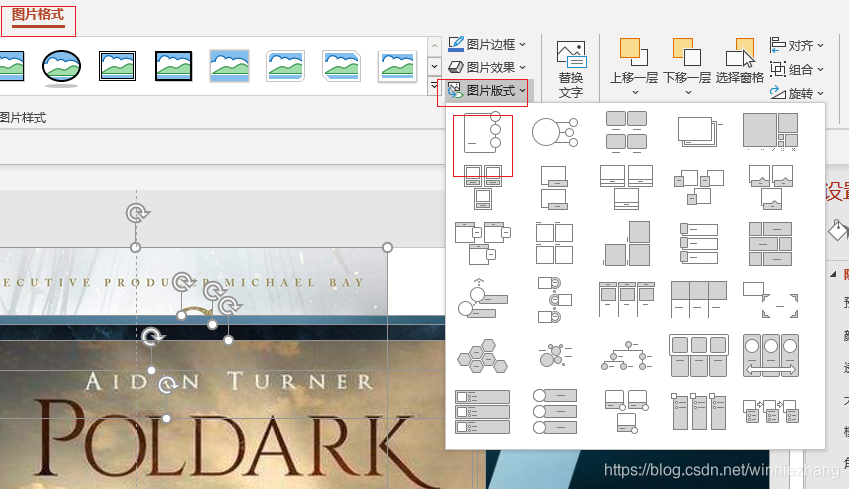Screen dimensions: 849x489
Task: Click the selected picture's top-right sizing handle
Action: pyautogui.click(x=387, y=247)
